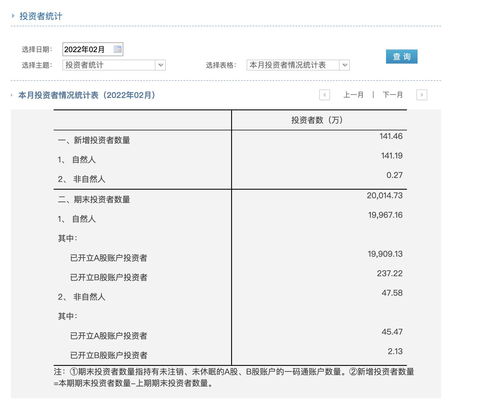499x420 pixels.
Task: Click the 选择表格 label
Action: click(221, 65)
